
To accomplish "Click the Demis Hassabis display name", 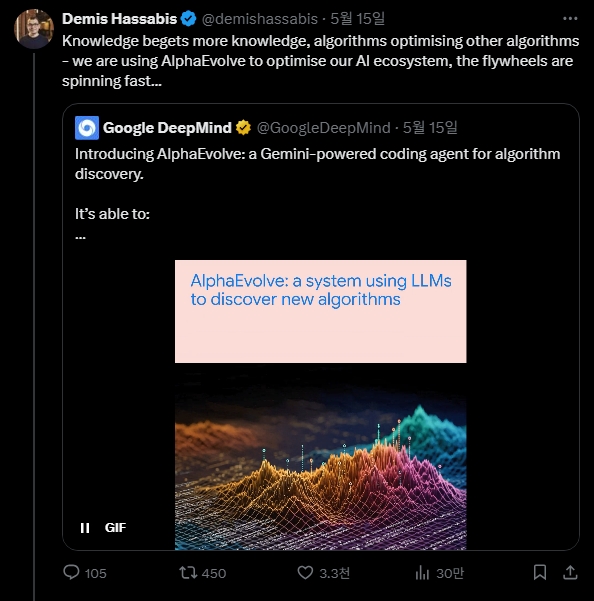I will coord(119,19).
